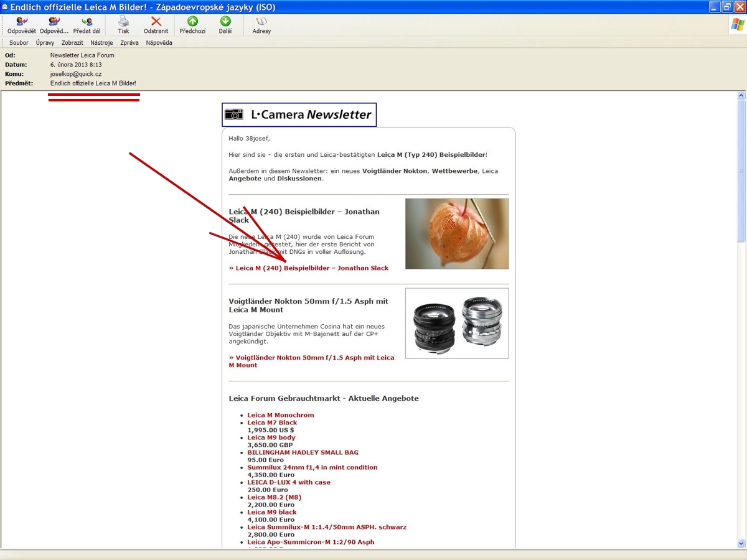The image size is (747, 560).
Task: Open the Nápověda menu
Action: 159,43
